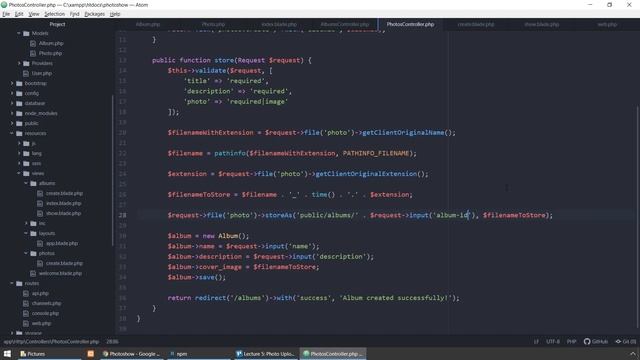
Task: Open orange XAMPP icon on taskbar
Action: 91,354
